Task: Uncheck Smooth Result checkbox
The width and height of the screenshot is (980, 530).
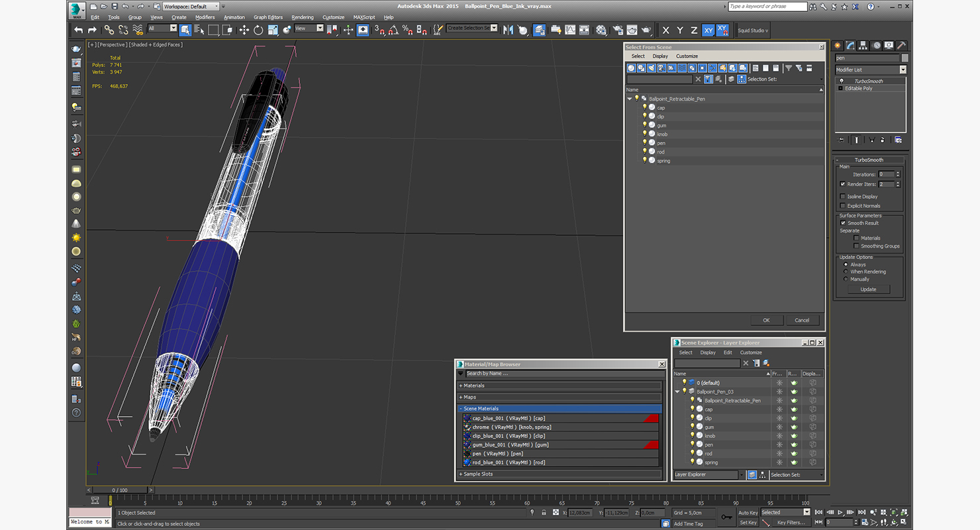Action: click(x=842, y=223)
